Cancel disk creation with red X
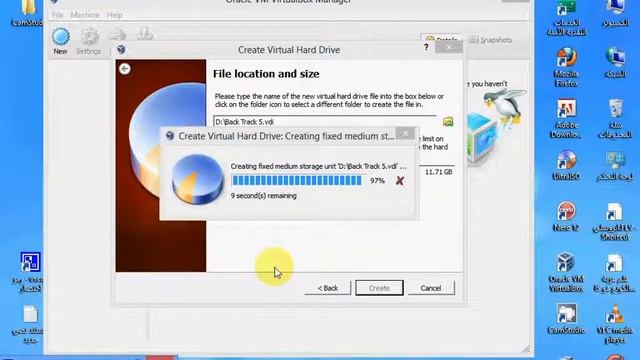This screenshot has height=360, width=640. point(400,180)
